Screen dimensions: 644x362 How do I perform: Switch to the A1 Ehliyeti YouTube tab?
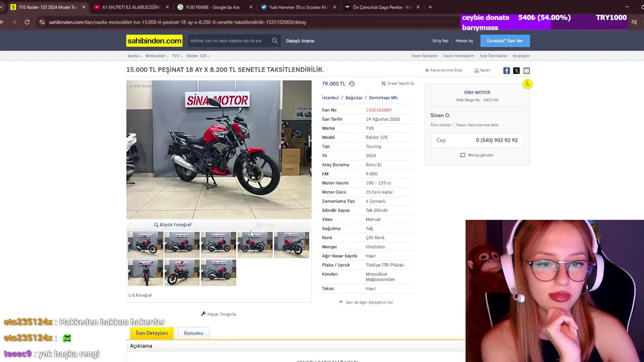pyautogui.click(x=131, y=7)
